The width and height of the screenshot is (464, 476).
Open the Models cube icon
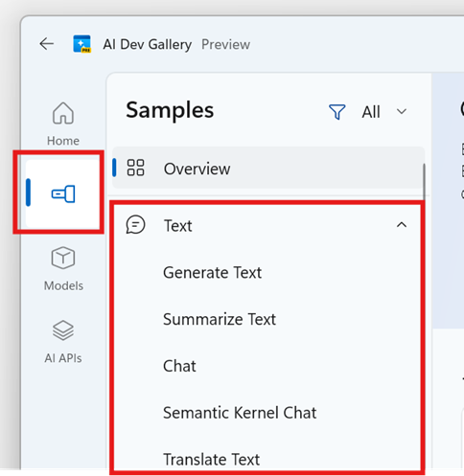pyautogui.click(x=63, y=258)
